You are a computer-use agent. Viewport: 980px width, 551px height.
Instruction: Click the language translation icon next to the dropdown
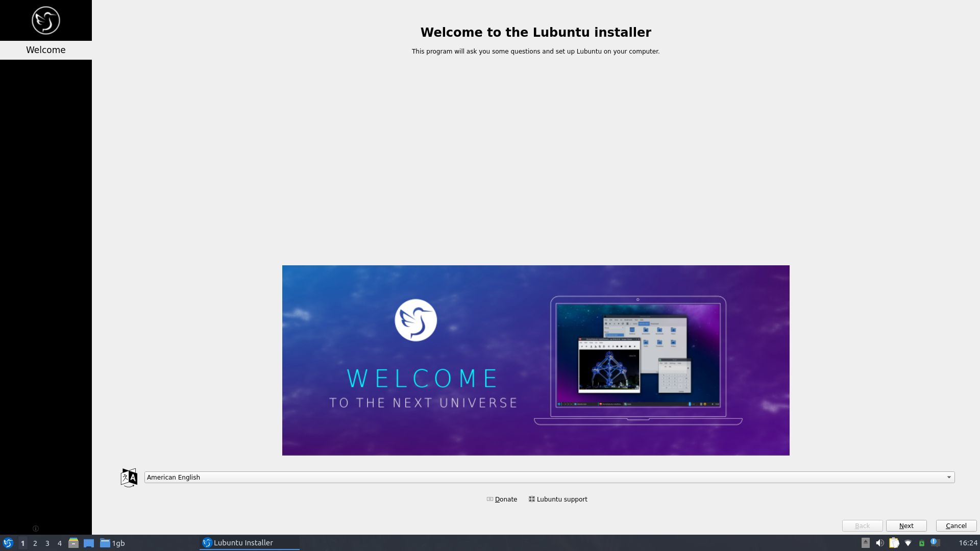tap(129, 478)
